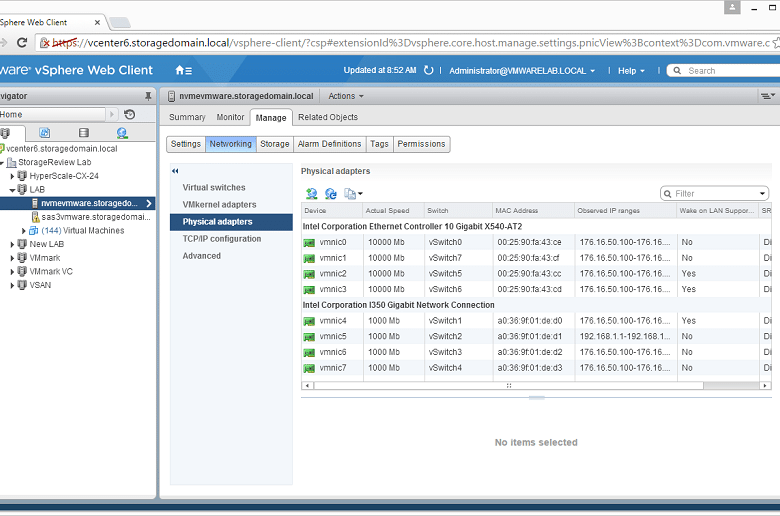Click the vmnic1 adapter icon
The height and width of the screenshot is (516, 780).
(309, 259)
